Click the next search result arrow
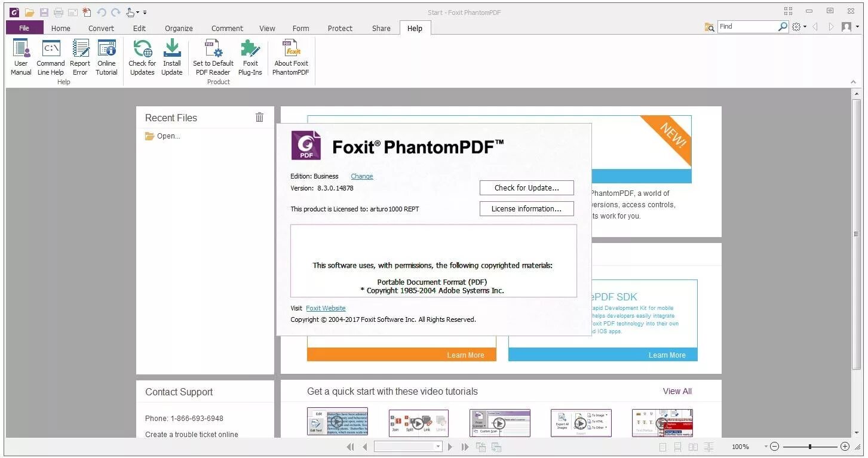Viewport: 868px width, 458px height. pyautogui.click(x=831, y=27)
